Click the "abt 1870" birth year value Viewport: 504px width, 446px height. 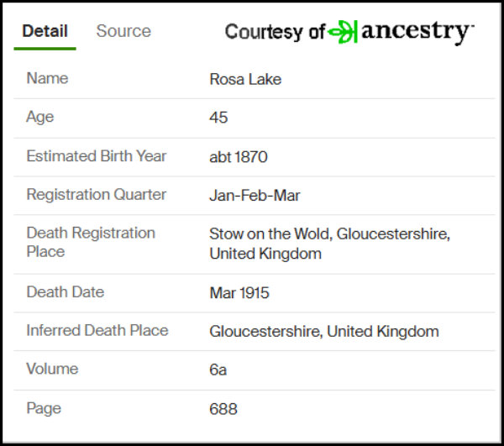click(x=239, y=157)
